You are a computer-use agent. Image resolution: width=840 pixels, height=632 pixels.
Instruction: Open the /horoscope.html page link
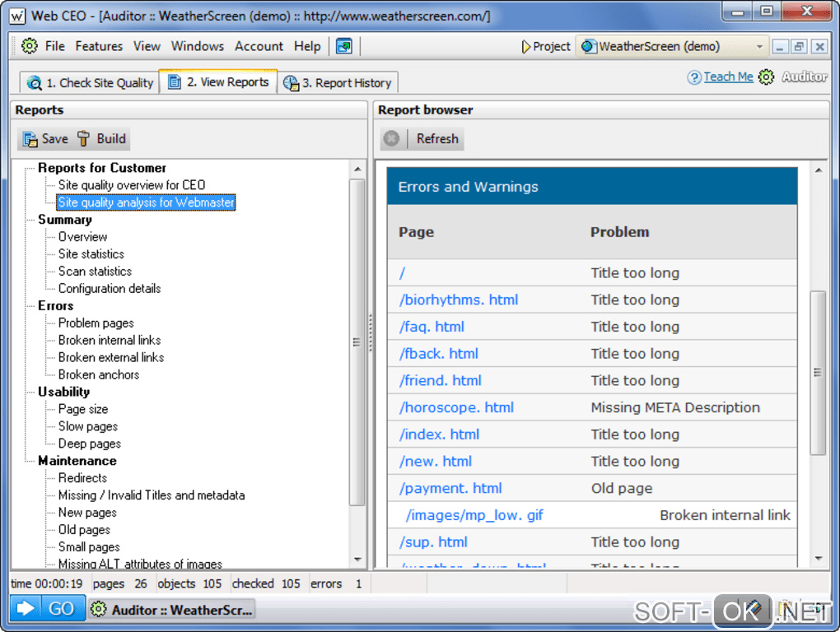[x=456, y=407]
